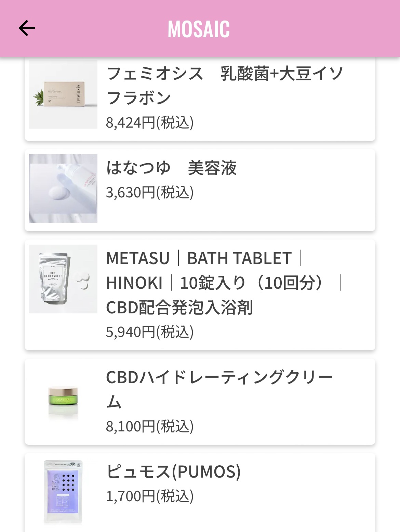Tap the back arrow icon

[x=27, y=28]
